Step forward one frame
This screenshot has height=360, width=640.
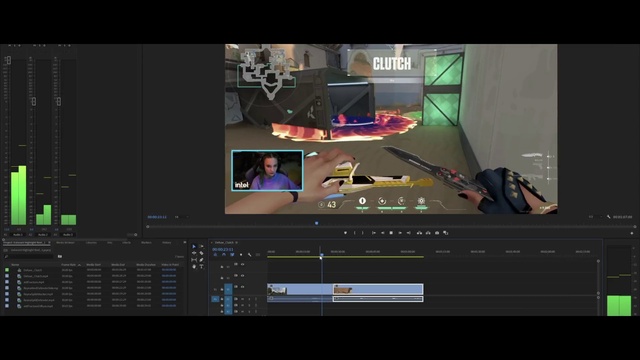(x=400, y=233)
